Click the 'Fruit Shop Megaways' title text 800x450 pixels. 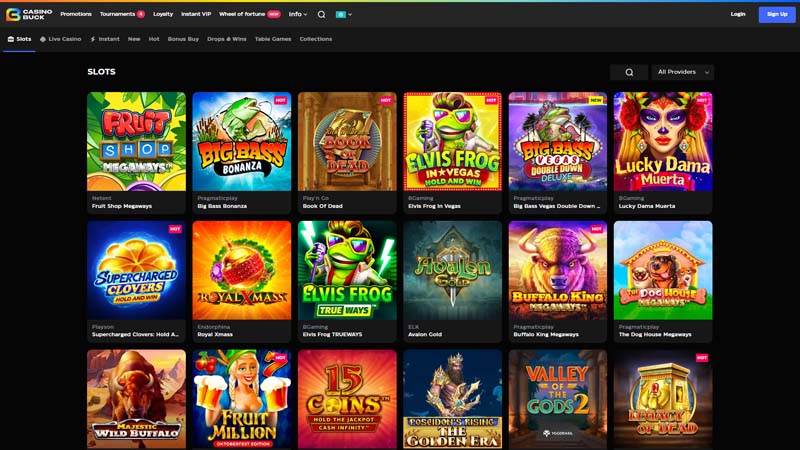(x=122, y=206)
